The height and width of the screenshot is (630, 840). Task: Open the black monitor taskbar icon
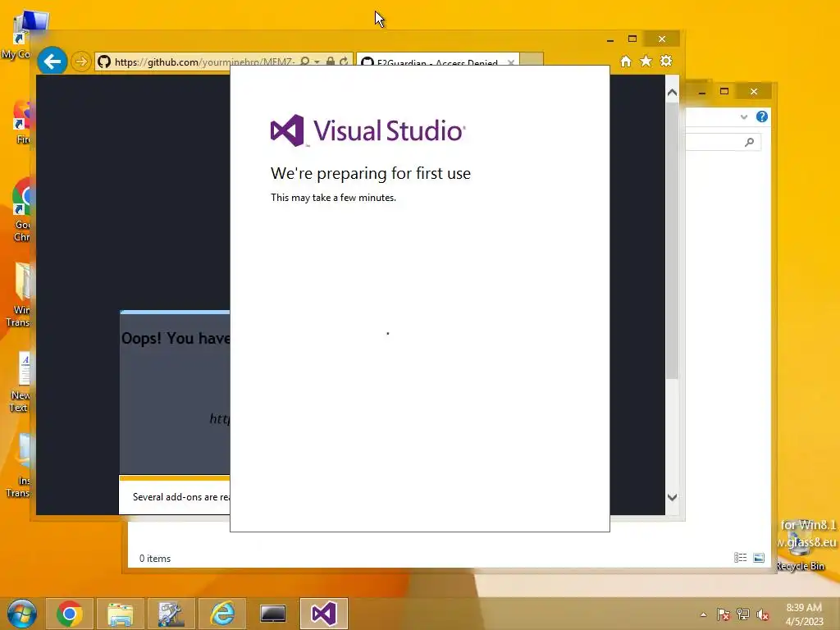click(x=272, y=614)
